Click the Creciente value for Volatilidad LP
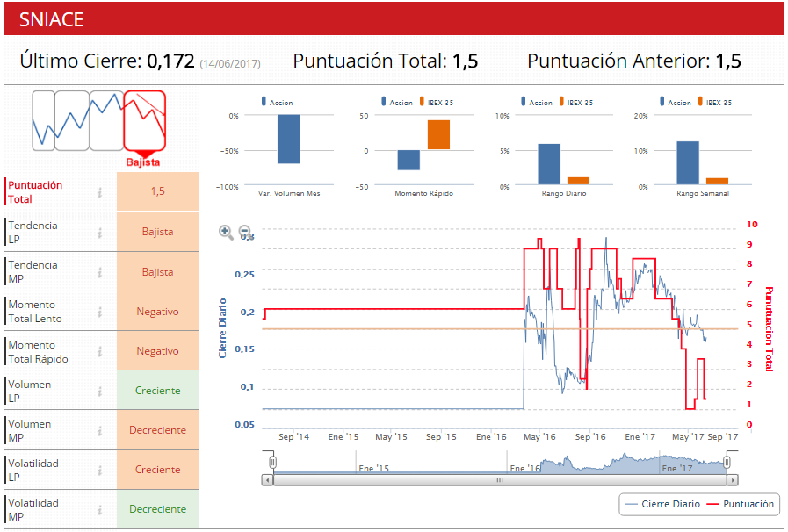788x532 pixels. (158, 470)
